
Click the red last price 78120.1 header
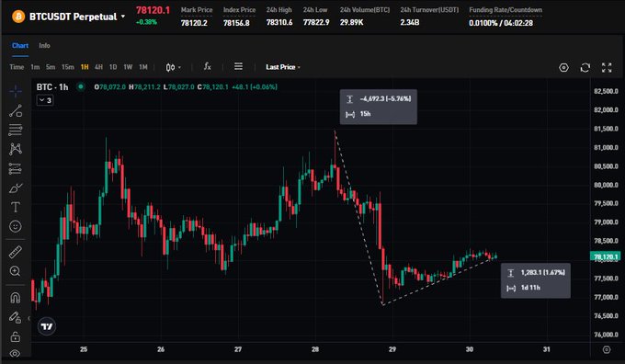pos(153,10)
